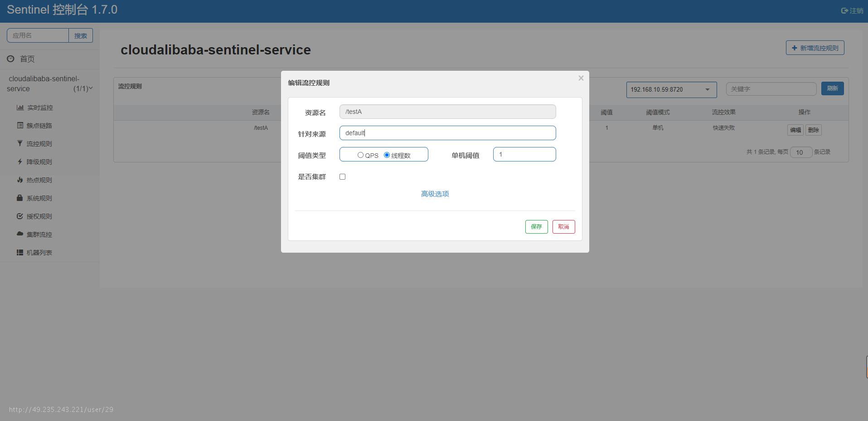Click the cloud icon for 集群流控
This screenshot has width=868, height=421.
tap(20, 234)
